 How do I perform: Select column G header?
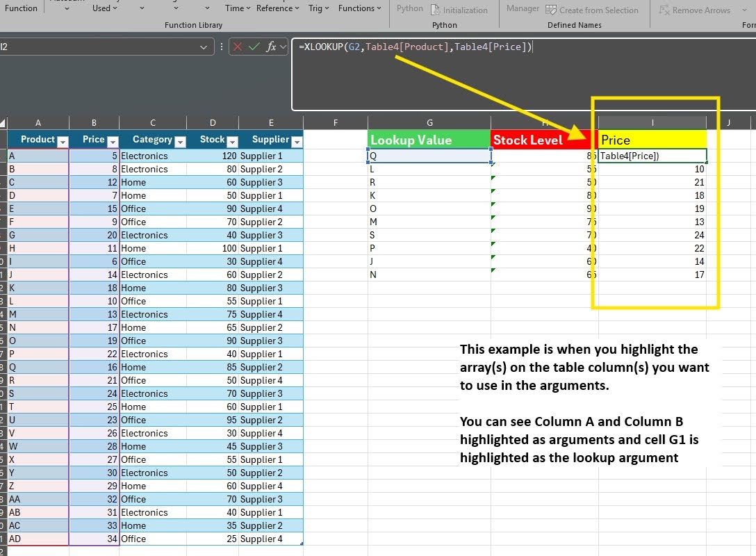(429, 123)
